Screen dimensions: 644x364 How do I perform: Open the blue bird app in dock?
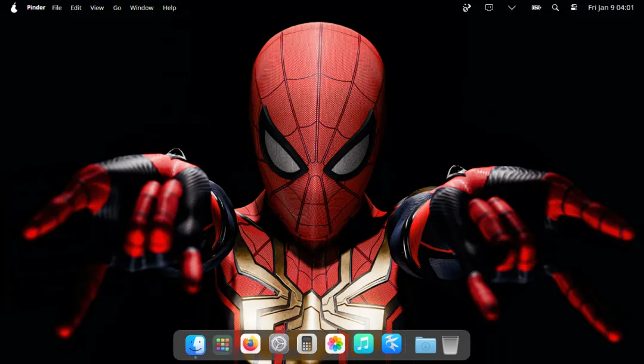click(391, 344)
